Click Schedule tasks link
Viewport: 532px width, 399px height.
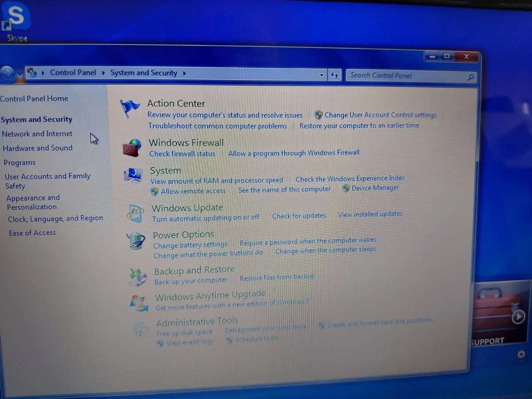(257, 339)
